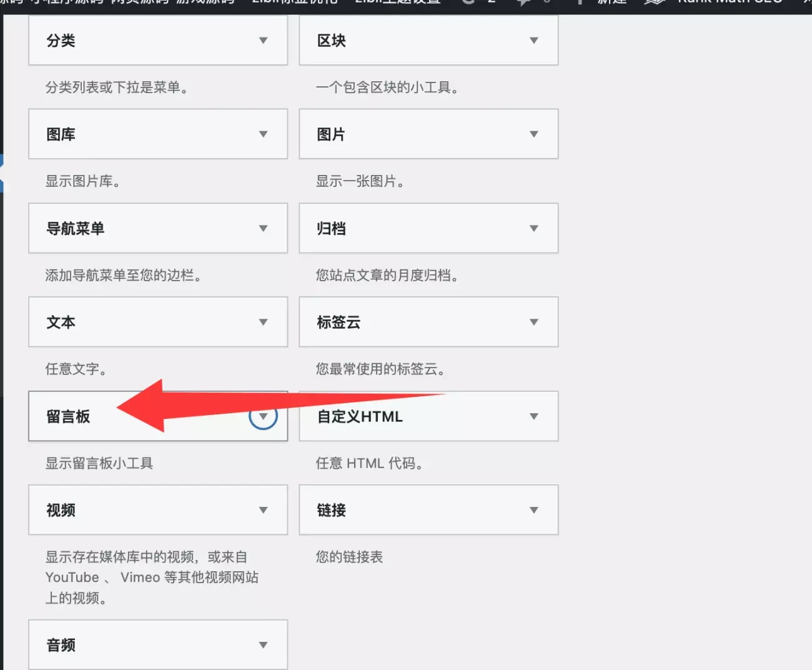Click the Rank Math SEO icon
Image resolution: width=812 pixels, height=670 pixels.
click(x=653, y=2)
